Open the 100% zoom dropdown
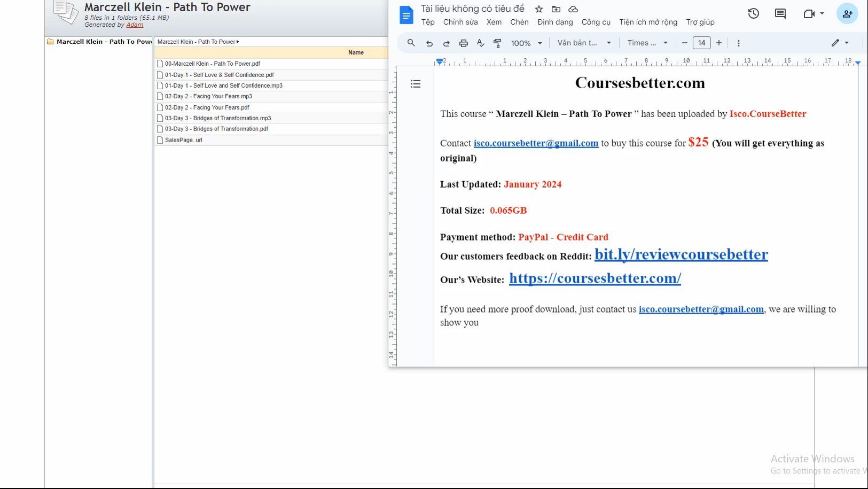868x489 pixels. point(526,43)
